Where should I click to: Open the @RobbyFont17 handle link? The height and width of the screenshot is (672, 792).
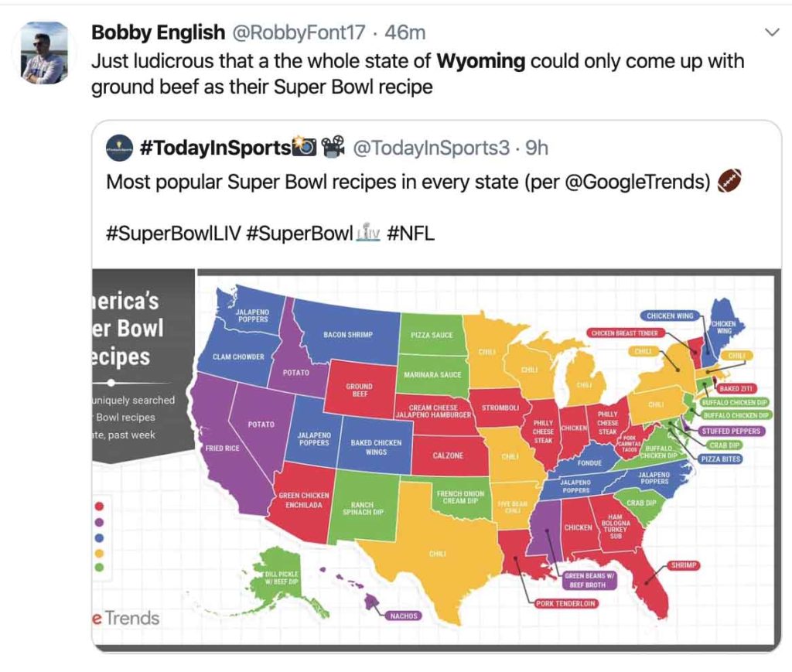[298, 32]
